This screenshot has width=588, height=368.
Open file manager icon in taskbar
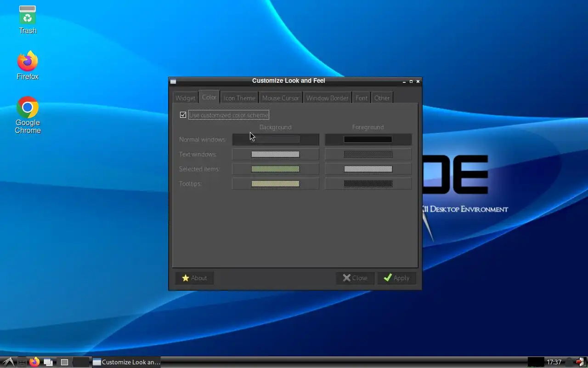[22, 362]
